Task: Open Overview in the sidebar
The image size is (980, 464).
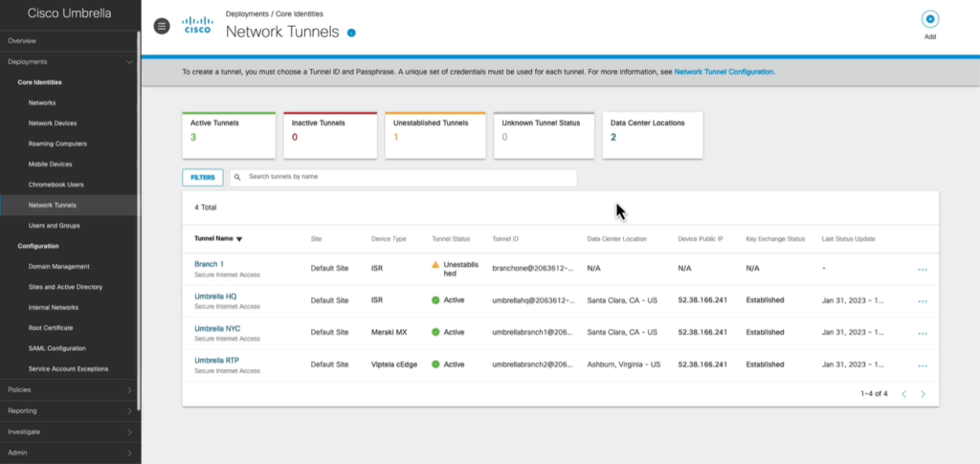Action: (22, 40)
